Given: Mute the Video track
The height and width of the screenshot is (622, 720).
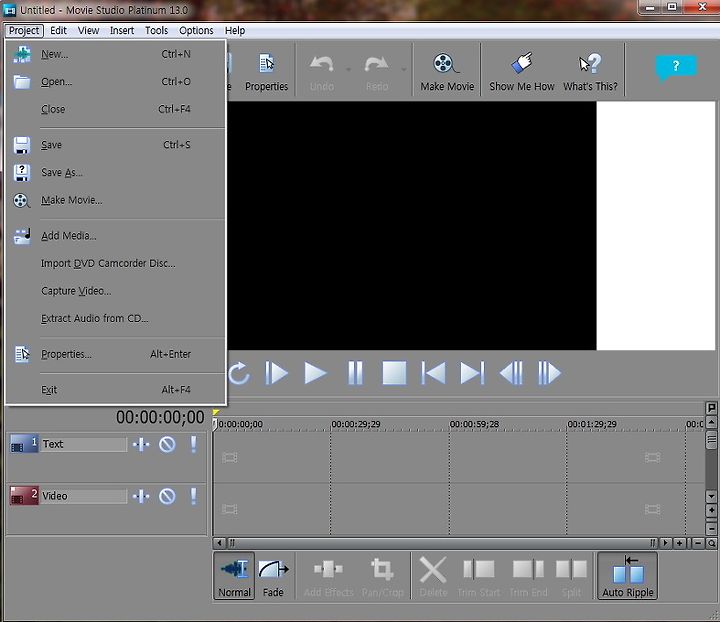Looking at the screenshot, I should coord(167,496).
